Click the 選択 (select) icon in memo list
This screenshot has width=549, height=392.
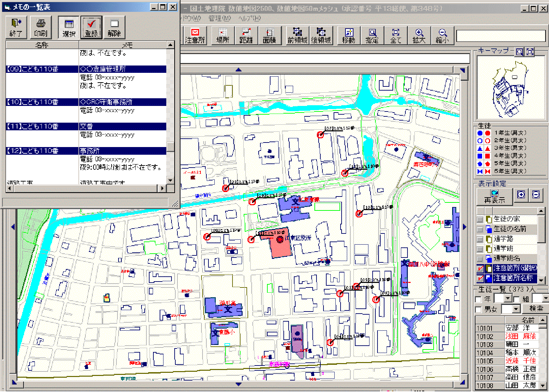click(69, 27)
